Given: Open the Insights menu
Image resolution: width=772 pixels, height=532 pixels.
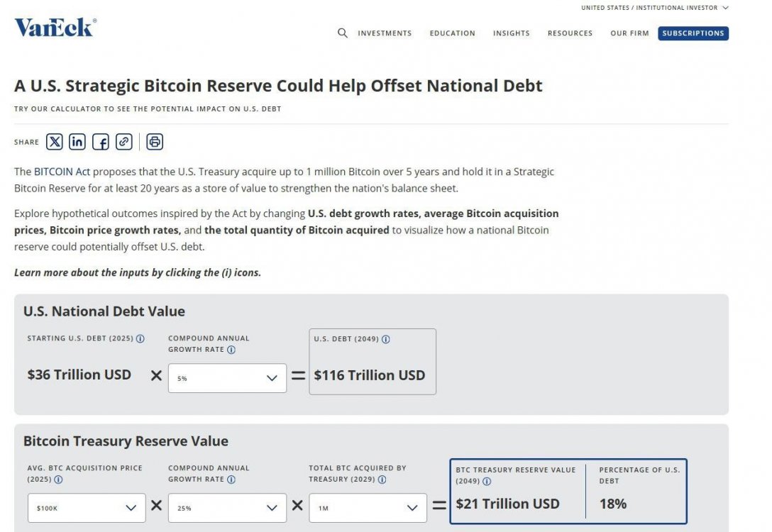Looking at the screenshot, I should (512, 33).
